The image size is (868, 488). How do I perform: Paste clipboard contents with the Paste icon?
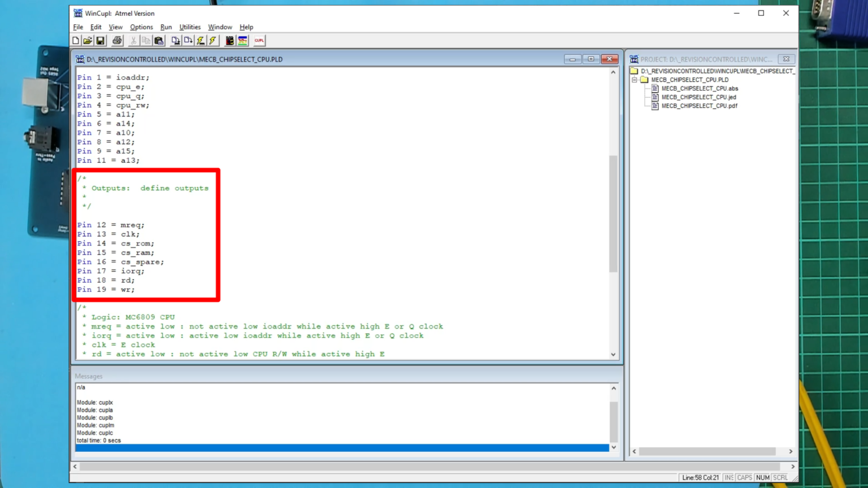[x=159, y=40]
